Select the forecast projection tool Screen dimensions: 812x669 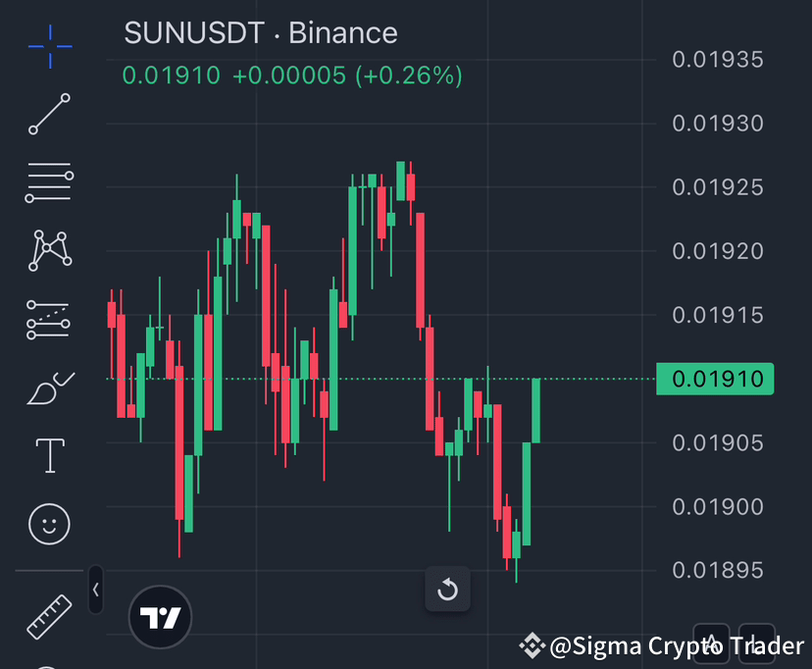48,319
